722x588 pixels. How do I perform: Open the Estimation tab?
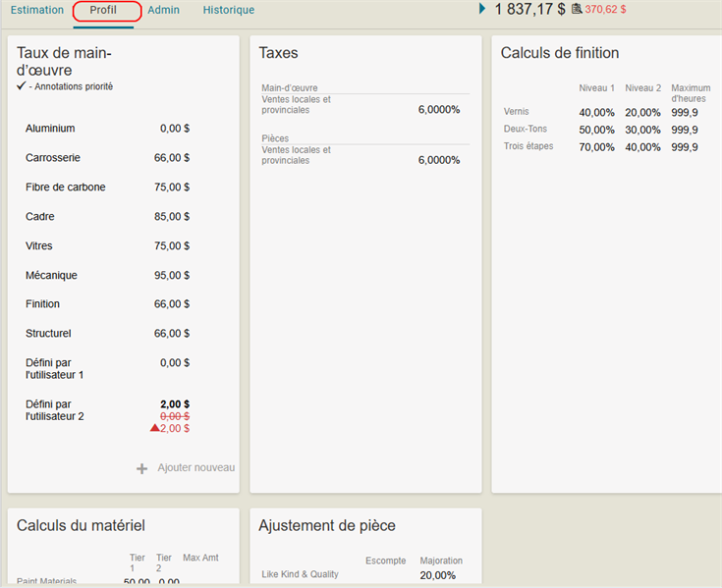[x=37, y=10]
